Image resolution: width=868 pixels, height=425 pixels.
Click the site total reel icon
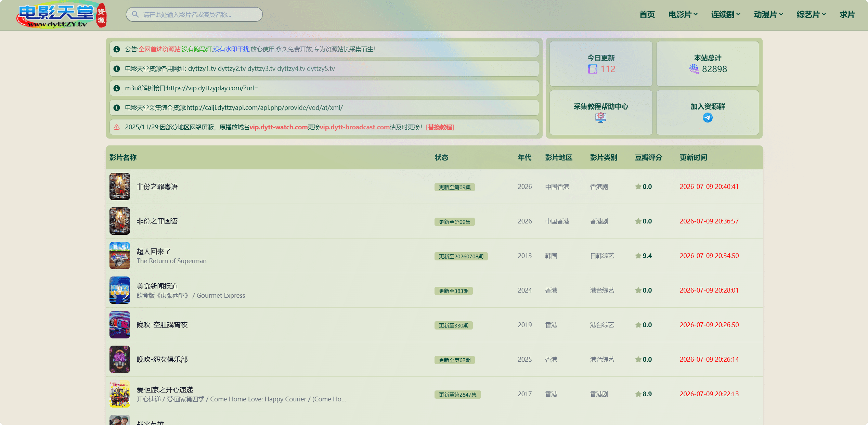[x=694, y=69]
